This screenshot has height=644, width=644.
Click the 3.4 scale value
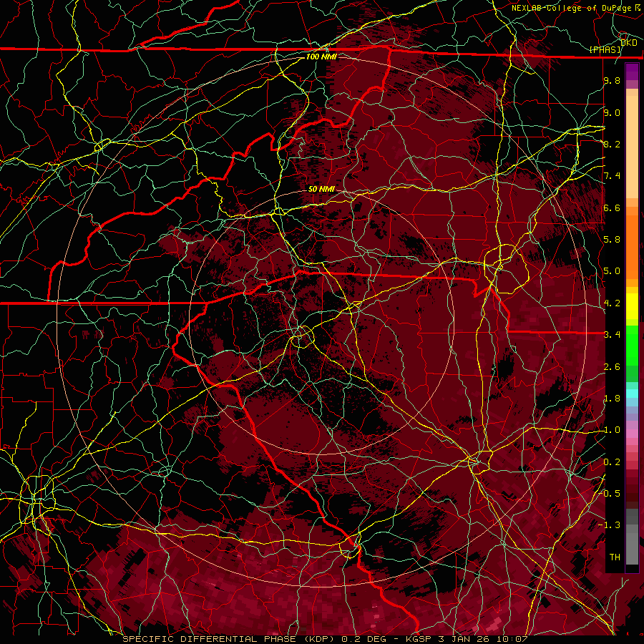pos(612,335)
